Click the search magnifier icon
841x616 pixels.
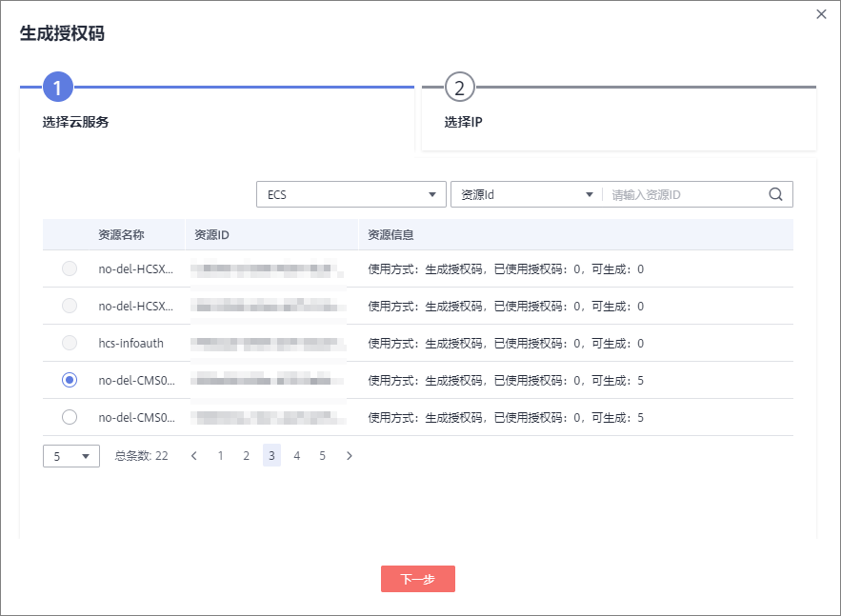coord(775,194)
